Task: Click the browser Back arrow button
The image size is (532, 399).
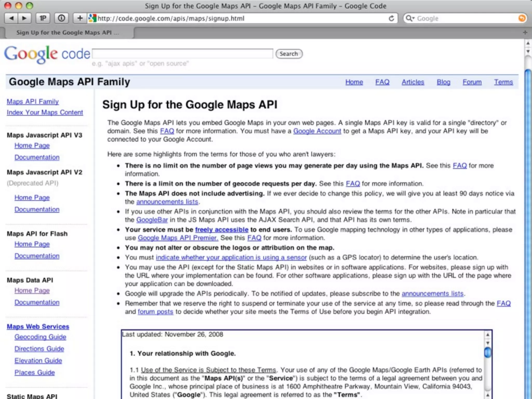Action: pyautogui.click(x=11, y=18)
